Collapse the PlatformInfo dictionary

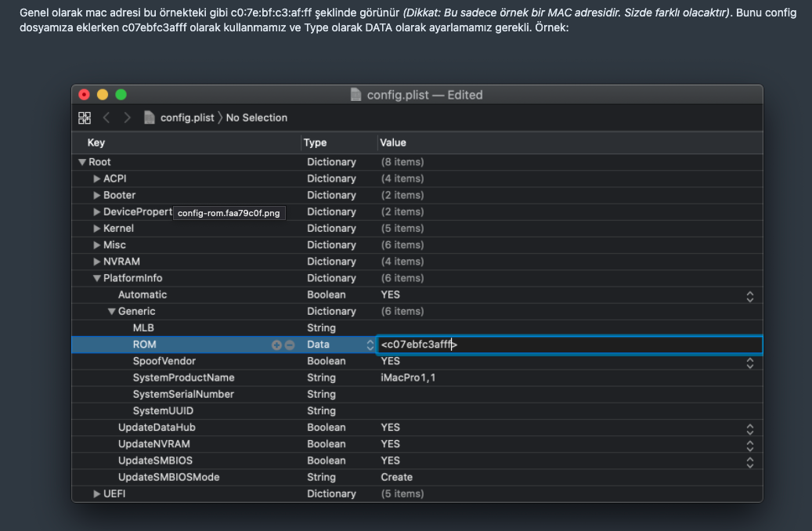click(97, 278)
